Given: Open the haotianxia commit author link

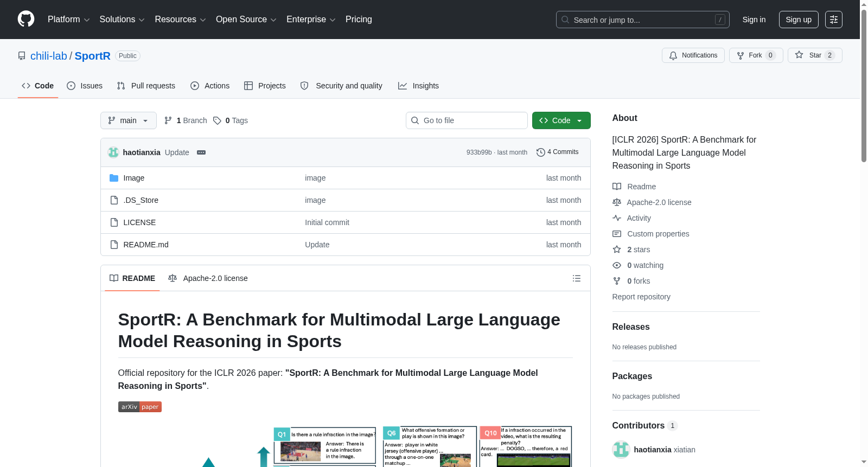Looking at the screenshot, I should pos(142,152).
